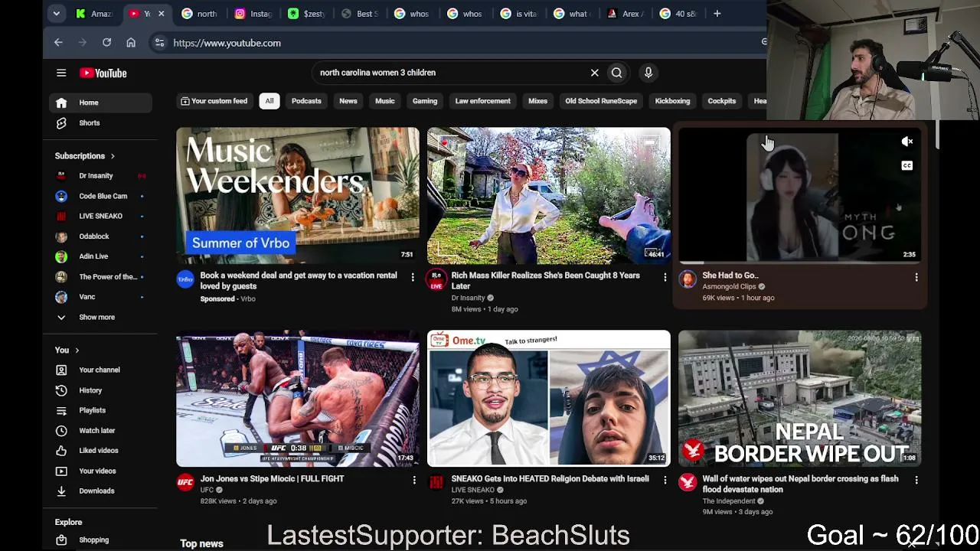Click the magnifying glass search button
980x551 pixels.
pos(616,73)
